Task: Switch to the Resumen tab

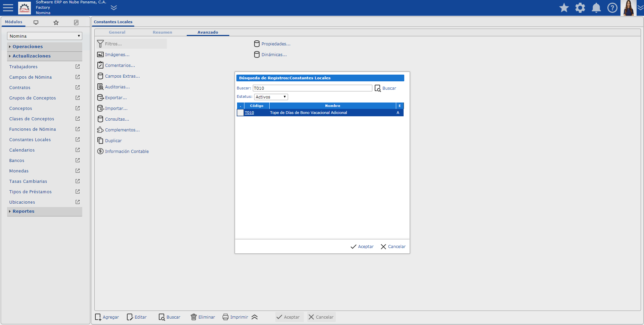Action: point(163,32)
